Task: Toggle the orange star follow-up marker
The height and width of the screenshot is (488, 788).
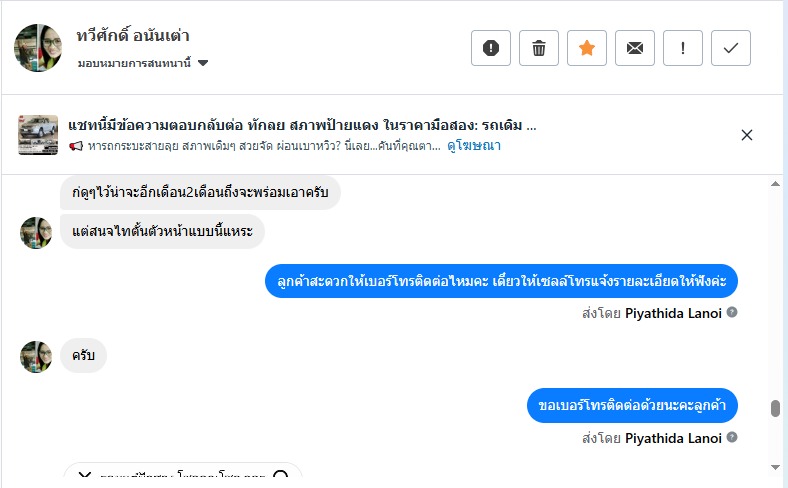Action: [x=587, y=48]
